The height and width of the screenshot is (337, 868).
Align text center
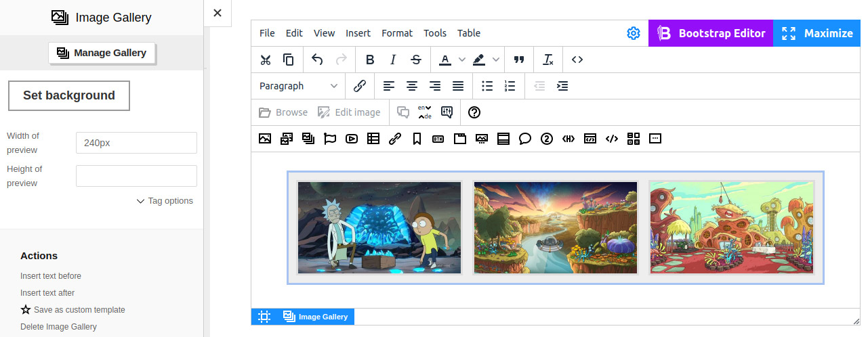tap(412, 86)
